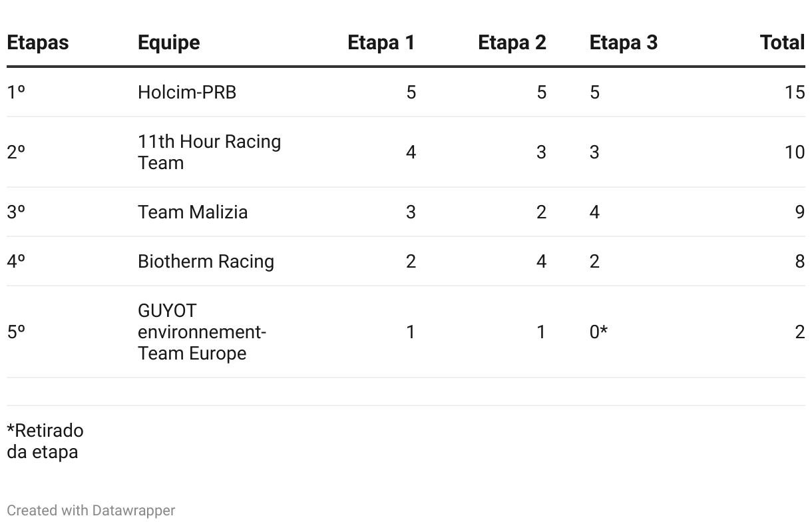Select Team Malizia total of 9
Screen dimensions: 812x526
click(800, 212)
